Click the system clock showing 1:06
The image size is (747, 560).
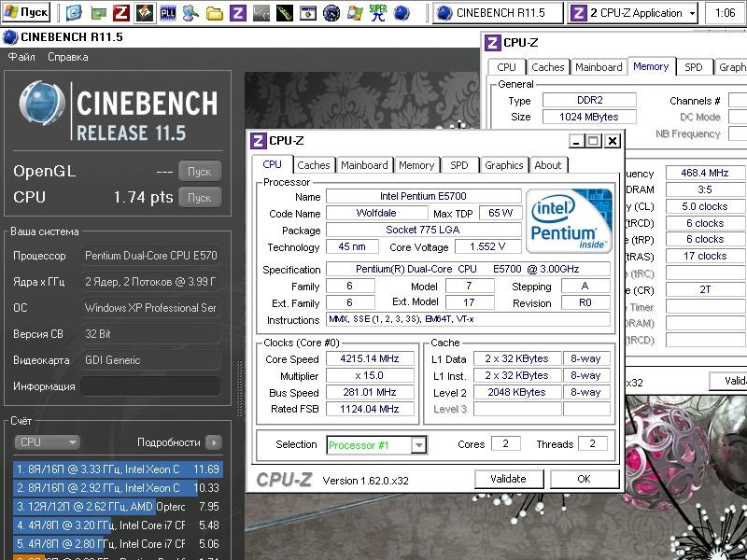726,12
